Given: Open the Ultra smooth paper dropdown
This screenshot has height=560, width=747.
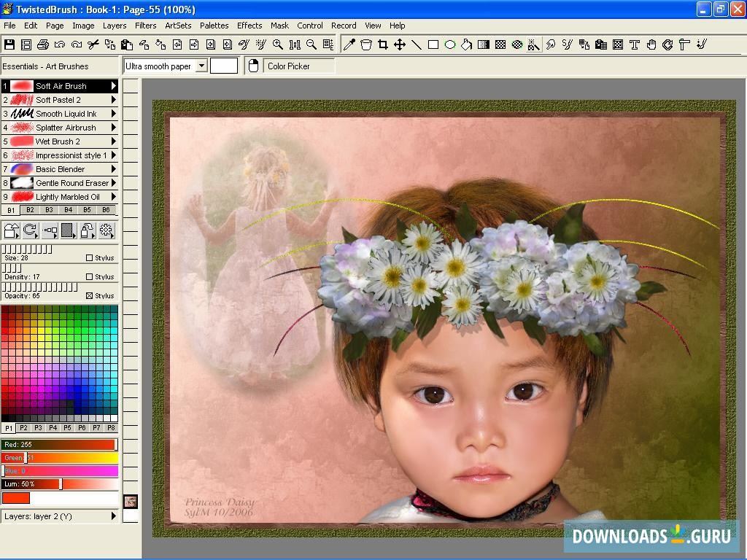Looking at the screenshot, I should (x=202, y=66).
